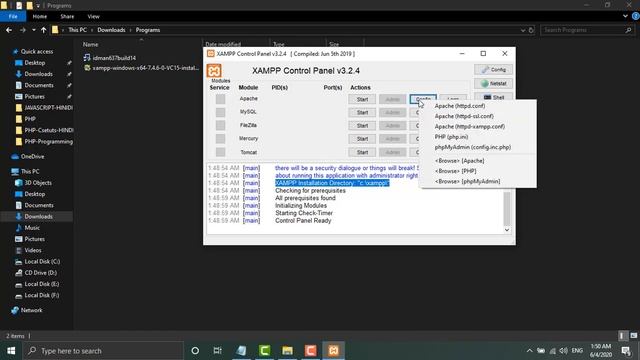Select Apache (httpd-xampp.conf) menu entry
The image size is (640, 360).
point(469,127)
